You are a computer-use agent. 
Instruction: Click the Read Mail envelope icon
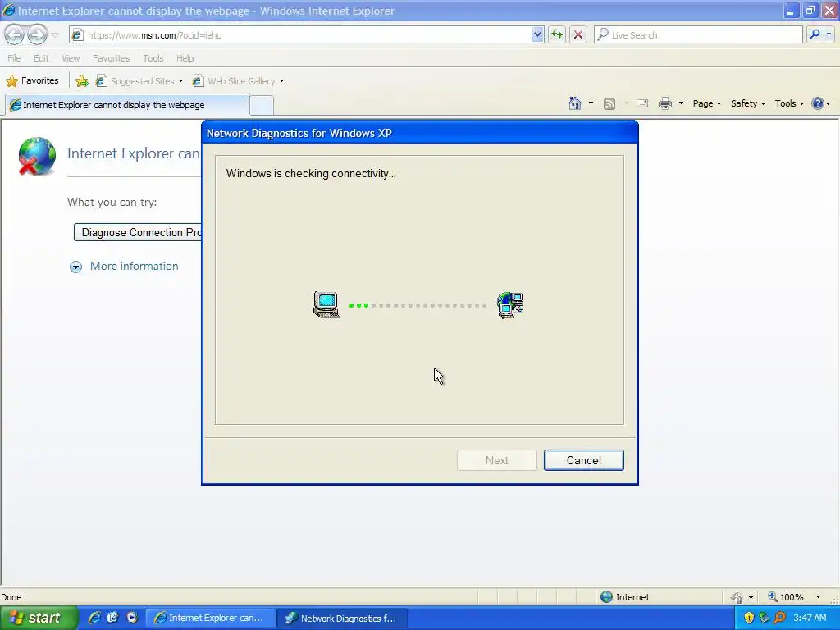(x=642, y=103)
